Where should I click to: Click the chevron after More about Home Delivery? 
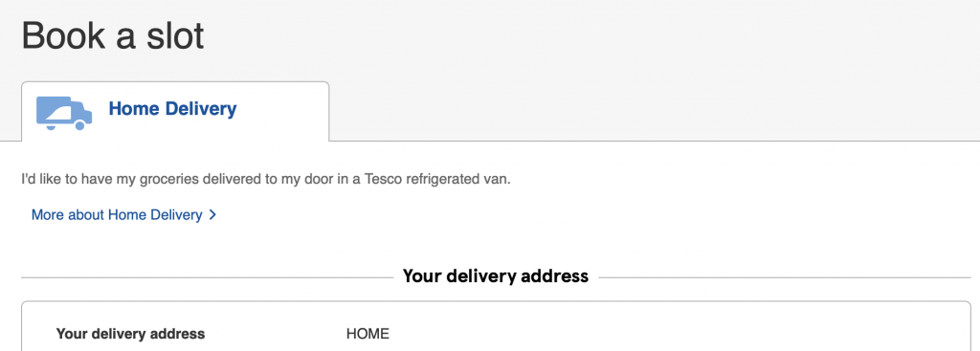pyautogui.click(x=212, y=215)
